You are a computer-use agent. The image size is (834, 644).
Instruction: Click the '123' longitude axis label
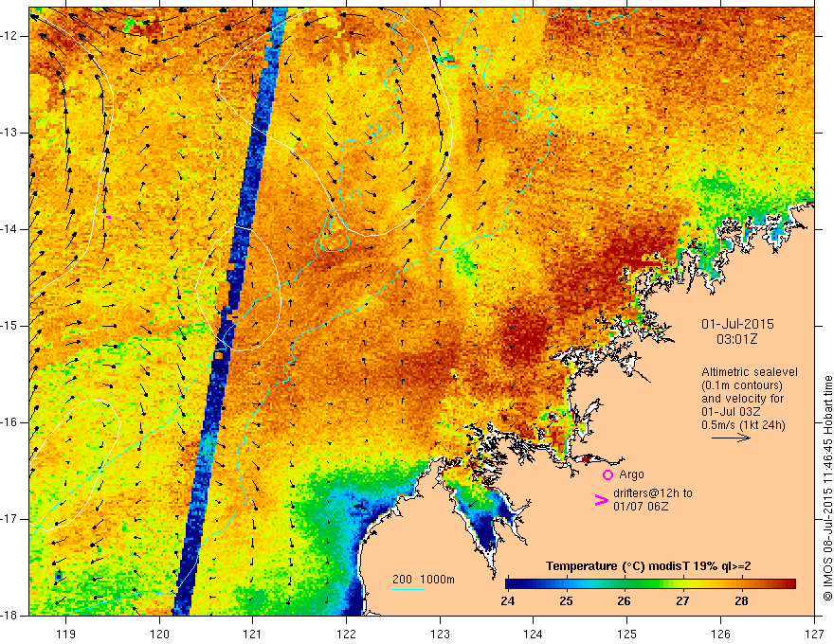tap(440, 634)
